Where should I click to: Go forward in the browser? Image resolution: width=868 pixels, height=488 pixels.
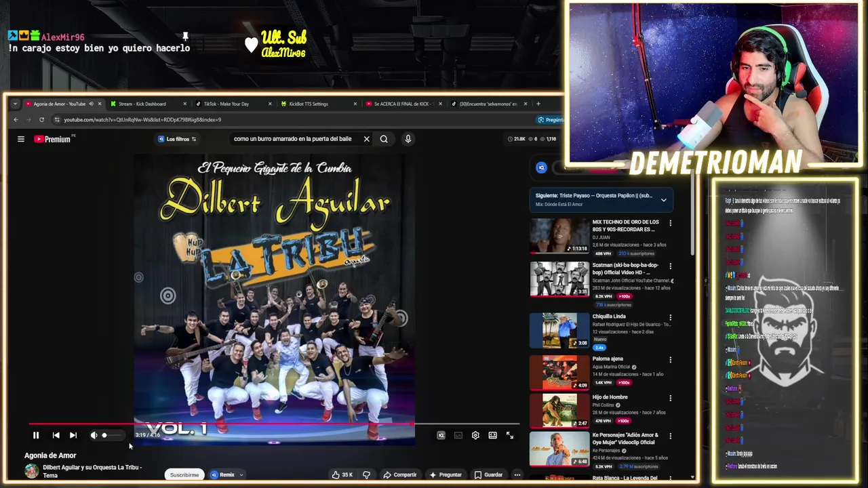(x=28, y=119)
